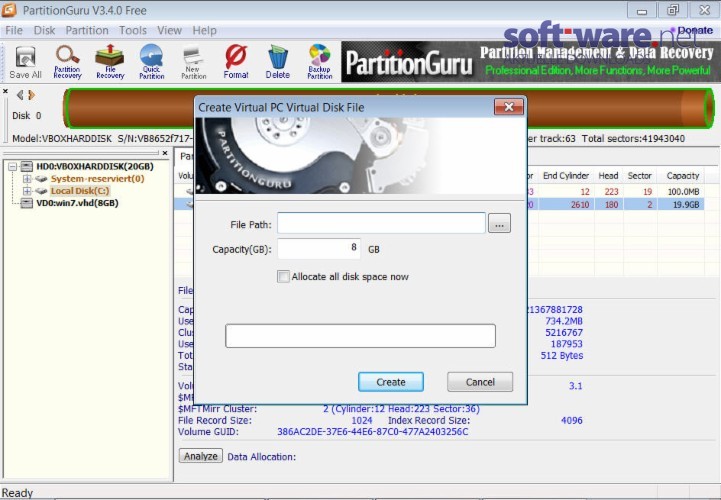721x500 pixels.
Task: Click Index Record Size value 4096
Action: pos(572,420)
